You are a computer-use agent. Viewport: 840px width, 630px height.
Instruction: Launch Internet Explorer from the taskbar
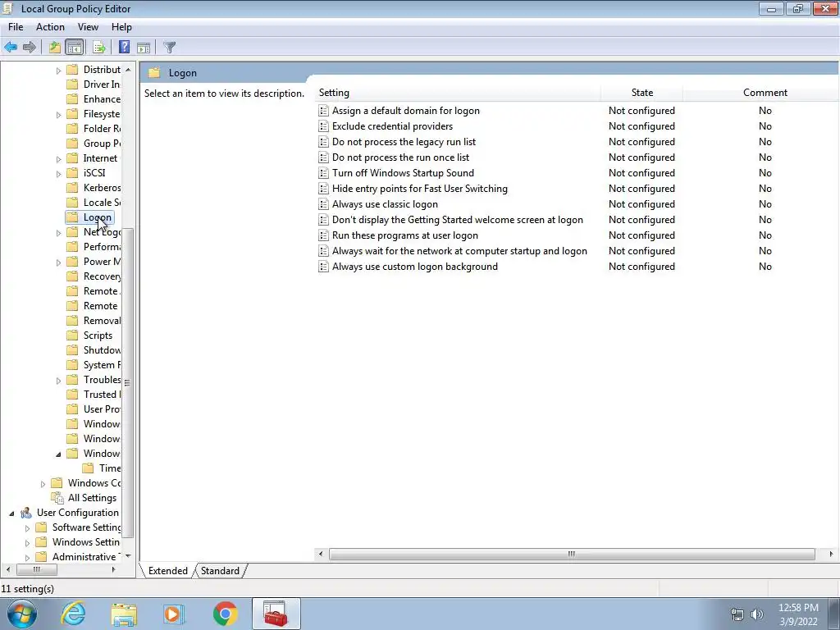pos(73,614)
